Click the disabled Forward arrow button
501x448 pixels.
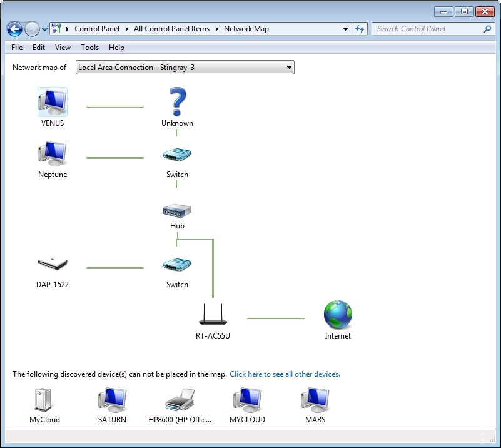[x=32, y=29]
